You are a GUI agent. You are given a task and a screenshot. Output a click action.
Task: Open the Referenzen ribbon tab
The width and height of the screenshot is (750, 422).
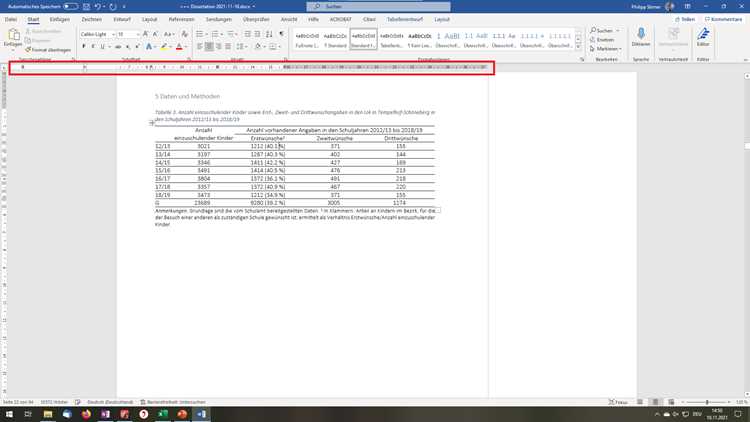tap(181, 20)
